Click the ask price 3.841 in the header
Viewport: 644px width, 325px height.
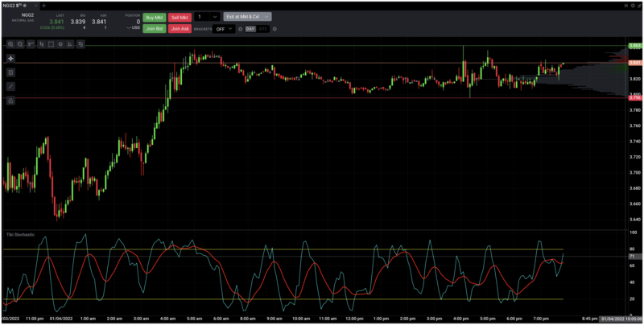(99, 22)
